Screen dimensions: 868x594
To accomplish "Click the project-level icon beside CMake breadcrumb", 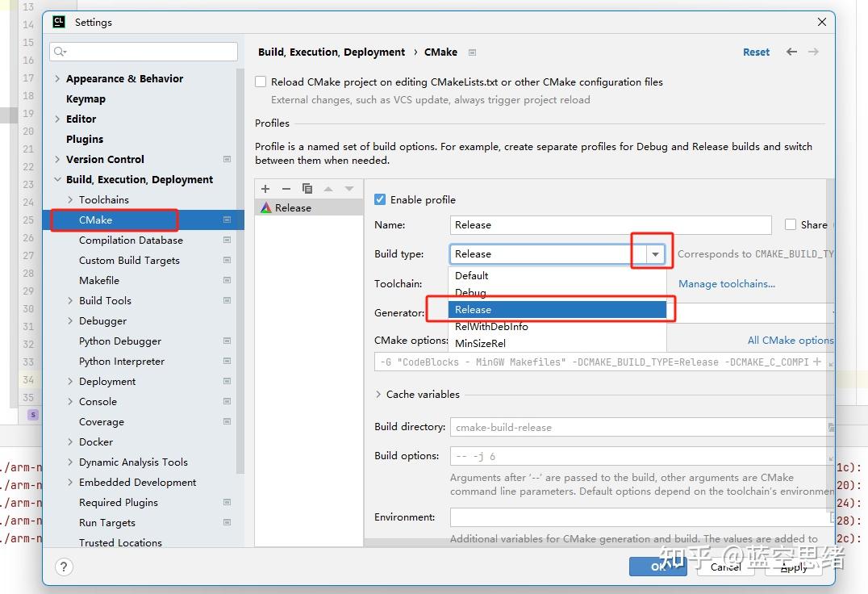I will click(x=472, y=52).
